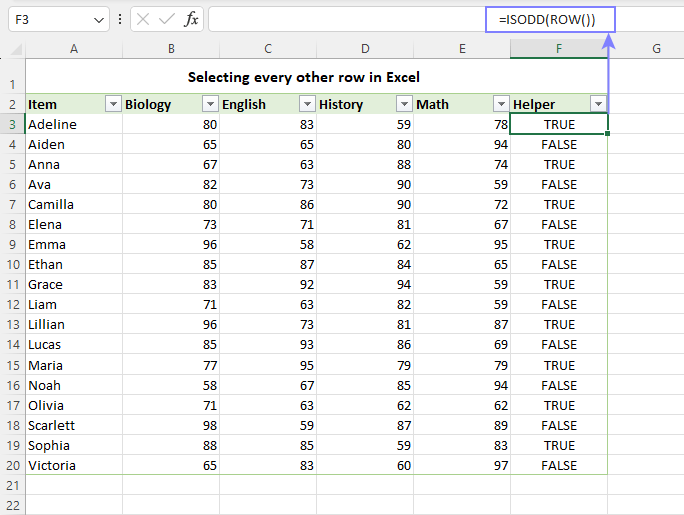Click the Cancel (X) formula bar icon

tap(143, 19)
